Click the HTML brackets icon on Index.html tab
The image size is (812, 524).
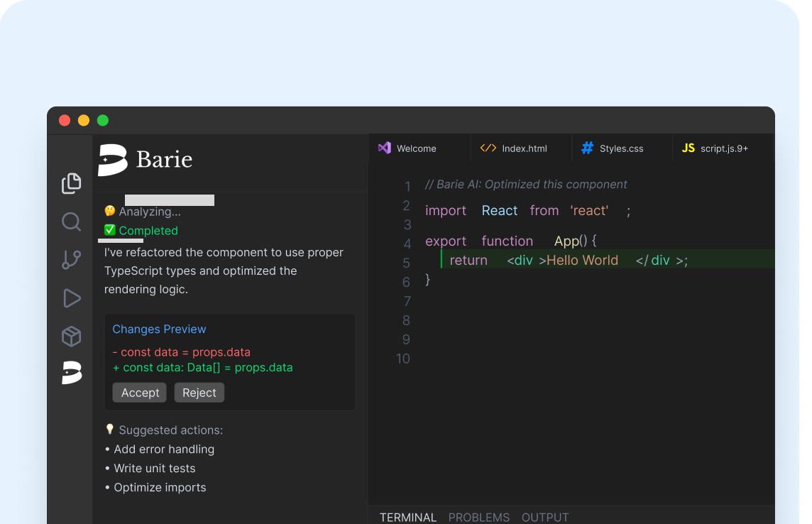pos(488,148)
